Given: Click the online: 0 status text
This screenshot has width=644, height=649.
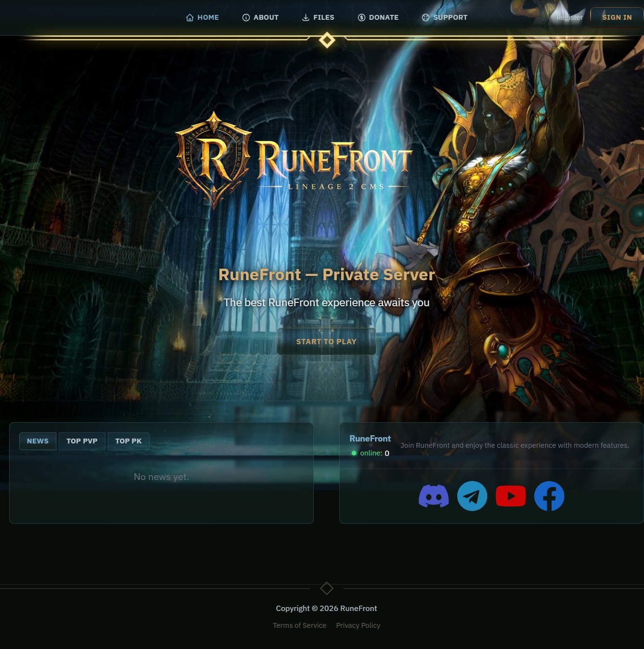Looking at the screenshot, I should [371, 453].
